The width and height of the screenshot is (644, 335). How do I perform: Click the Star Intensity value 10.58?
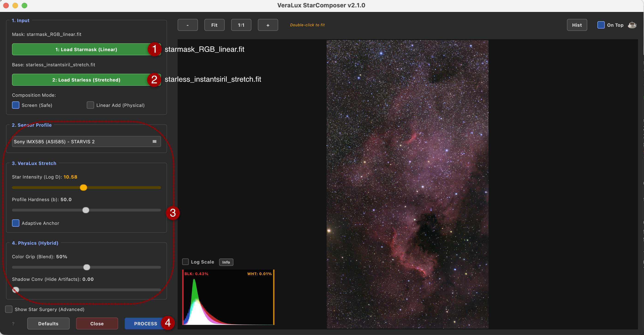tap(70, 177)
